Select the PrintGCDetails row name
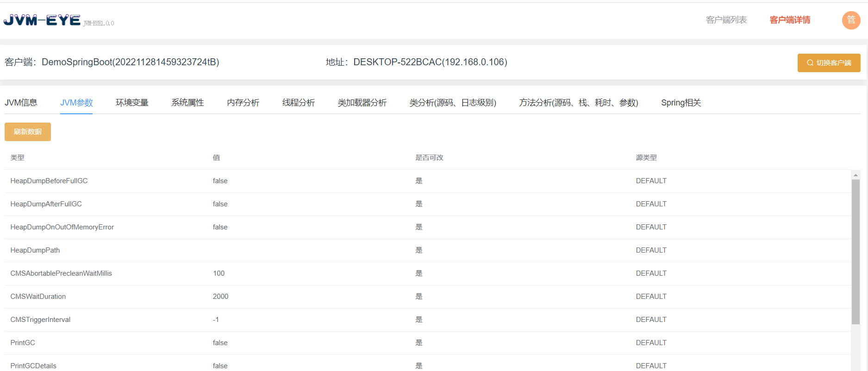 (33, 366)
